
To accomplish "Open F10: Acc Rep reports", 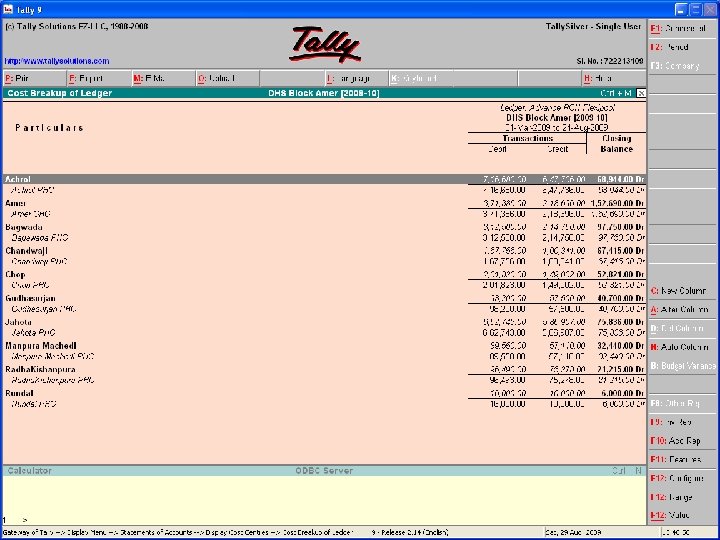I will pos(682,441).
